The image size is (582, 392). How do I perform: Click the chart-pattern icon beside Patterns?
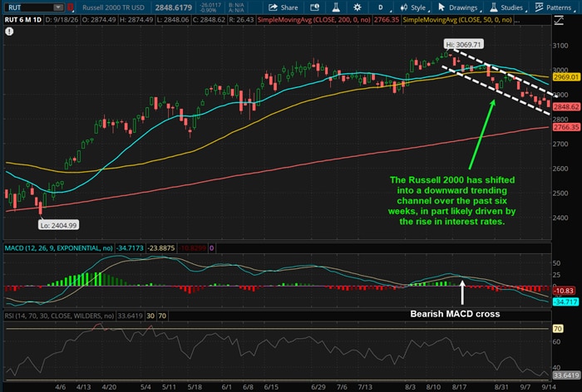[539, 7]
